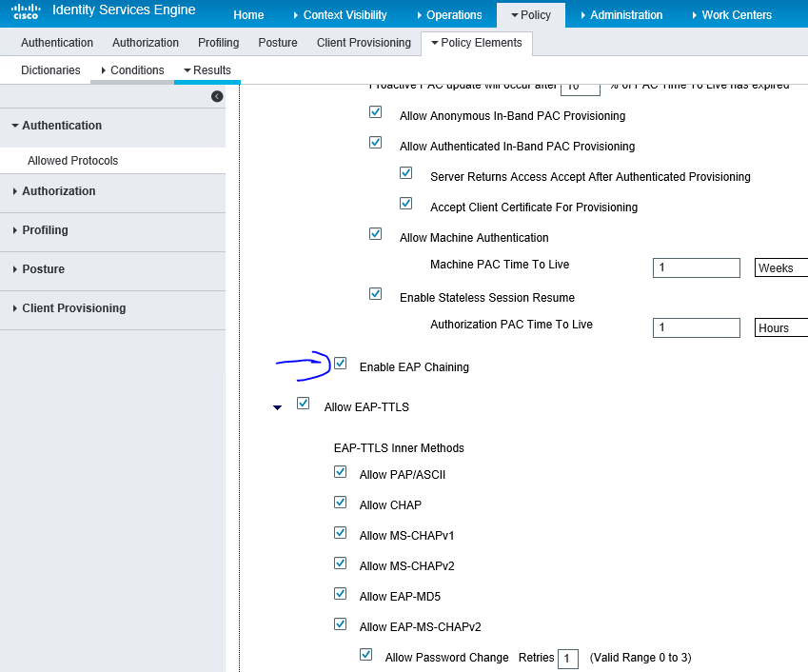Switch to the Client Provisioning policy tab
This screenshot has height=672, width=808.
(364, 43)
